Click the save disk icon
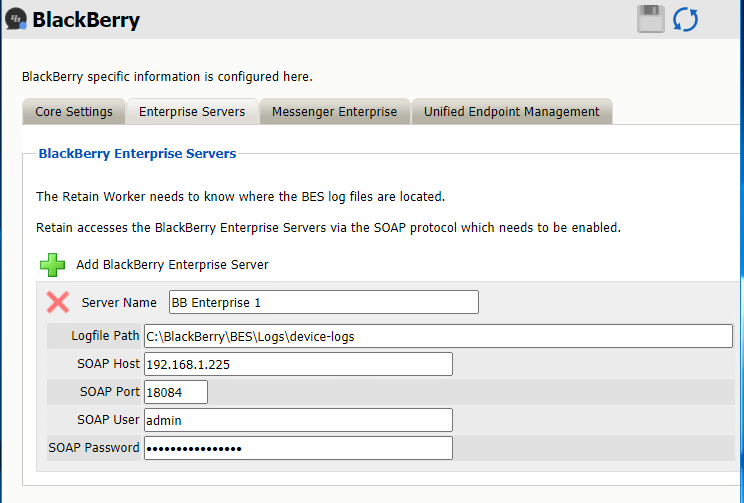This screenshot has width=744, height=503. click(651, 19)
